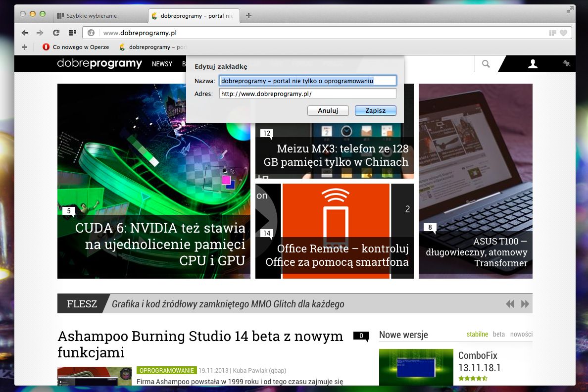Screen dimensions: 588x392
Task: Click the heart bookmark icon in address bar
Action: (563, 33)
